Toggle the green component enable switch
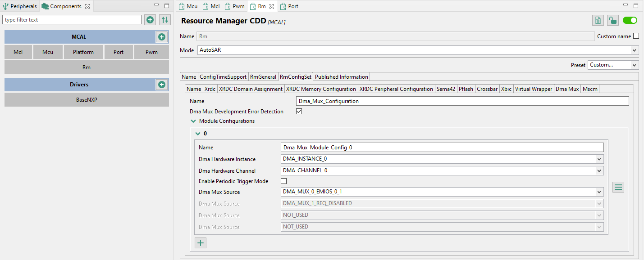 click(630, 20)
